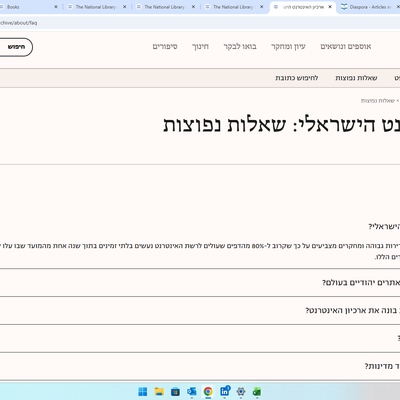Select שאלות נפוצות in the sub-navigation bar

pos(356,78)
